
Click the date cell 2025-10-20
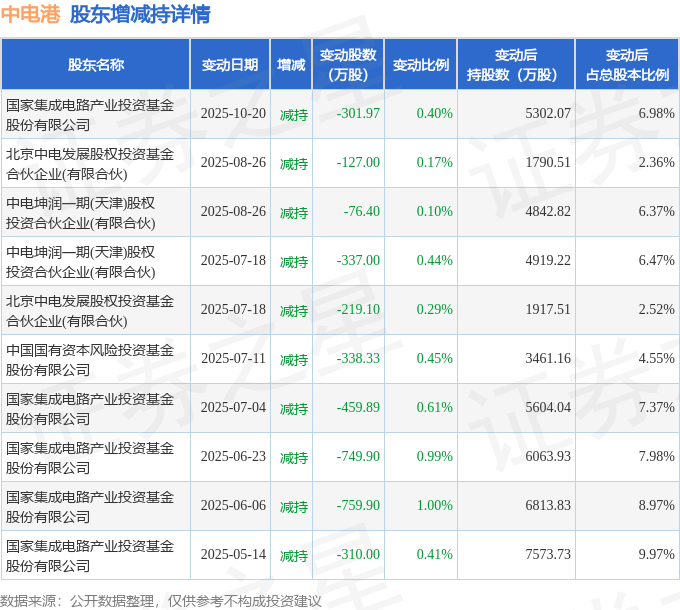(x=233, y=113)
